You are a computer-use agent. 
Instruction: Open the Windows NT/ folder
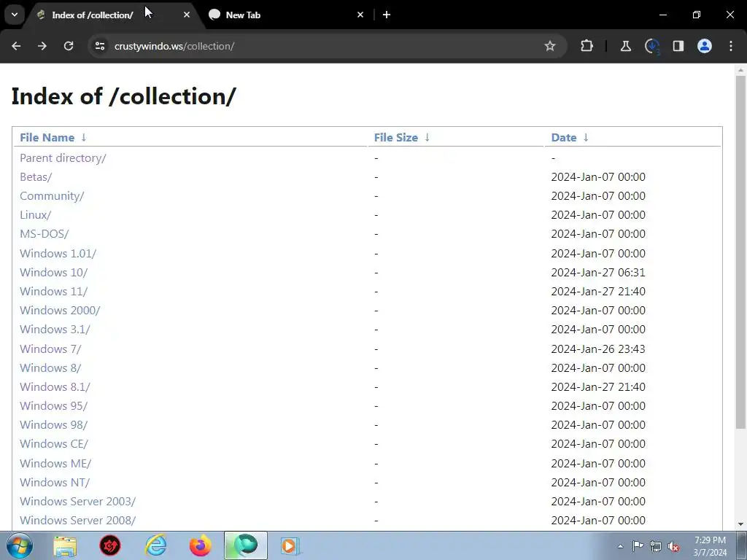tap(55, 483)
